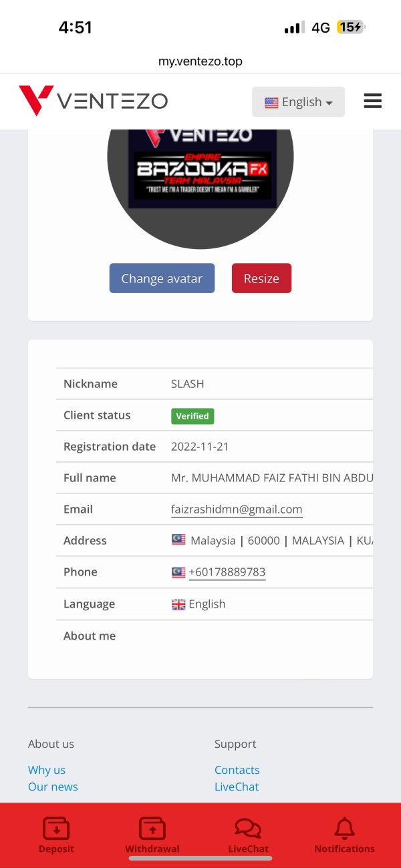Tap the my.ventezo.top address bar
This screenshot has width=401, height=868.
(x=200, y=61)
